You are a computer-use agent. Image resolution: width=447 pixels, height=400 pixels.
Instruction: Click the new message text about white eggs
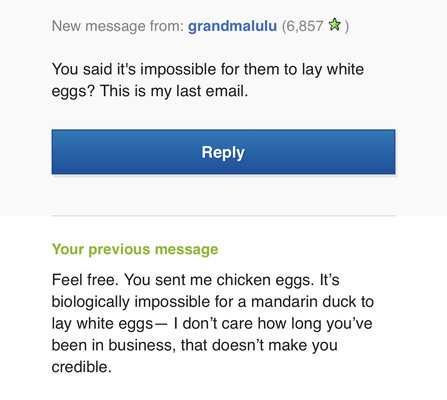coord(208,80)
